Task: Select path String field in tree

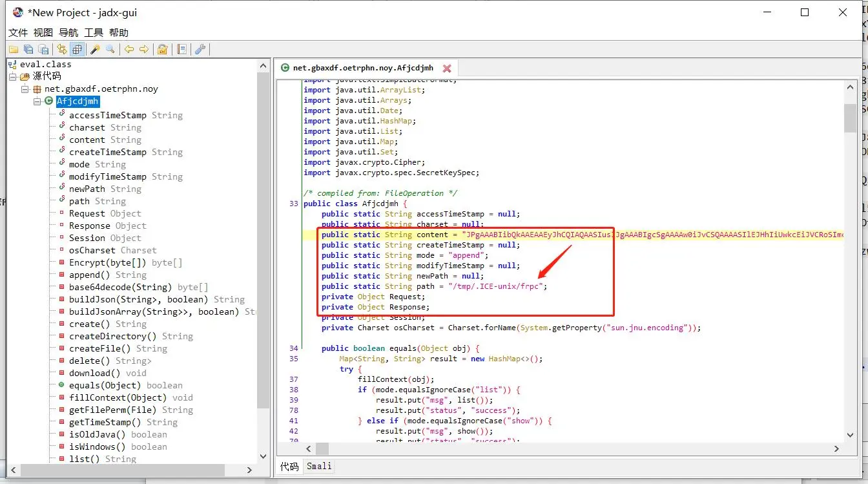Action: [98, 201]
